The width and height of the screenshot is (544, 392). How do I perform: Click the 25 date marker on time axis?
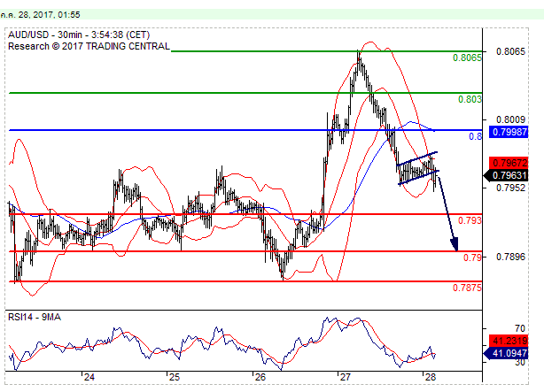point(175,377)
